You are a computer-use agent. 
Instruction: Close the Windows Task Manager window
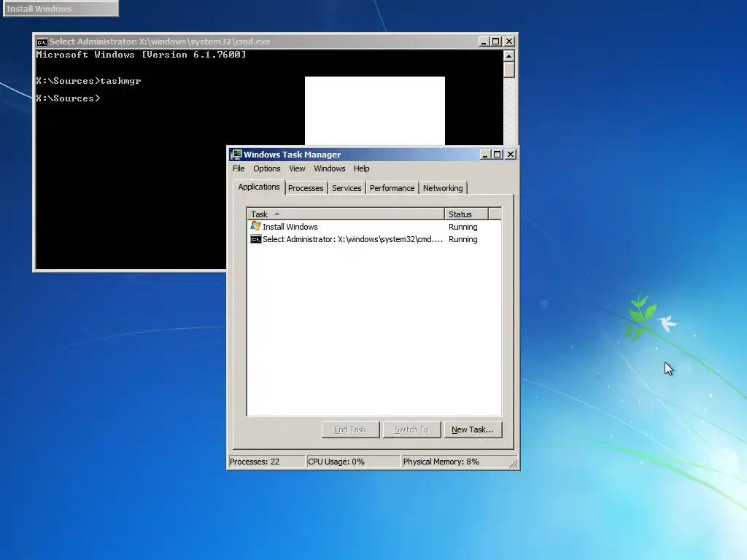(x=511, y=155)
